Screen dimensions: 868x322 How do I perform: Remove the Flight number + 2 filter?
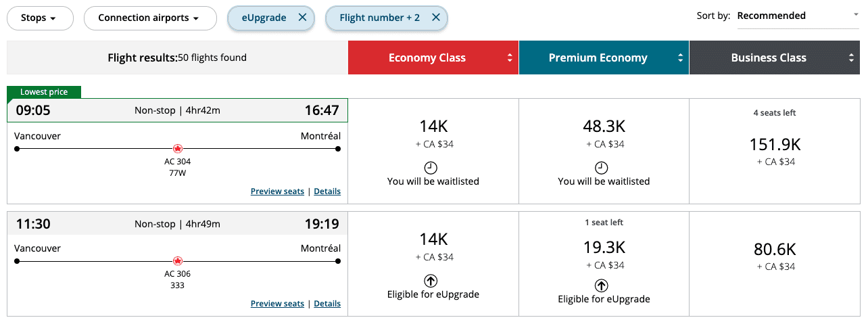click(436, 18)
